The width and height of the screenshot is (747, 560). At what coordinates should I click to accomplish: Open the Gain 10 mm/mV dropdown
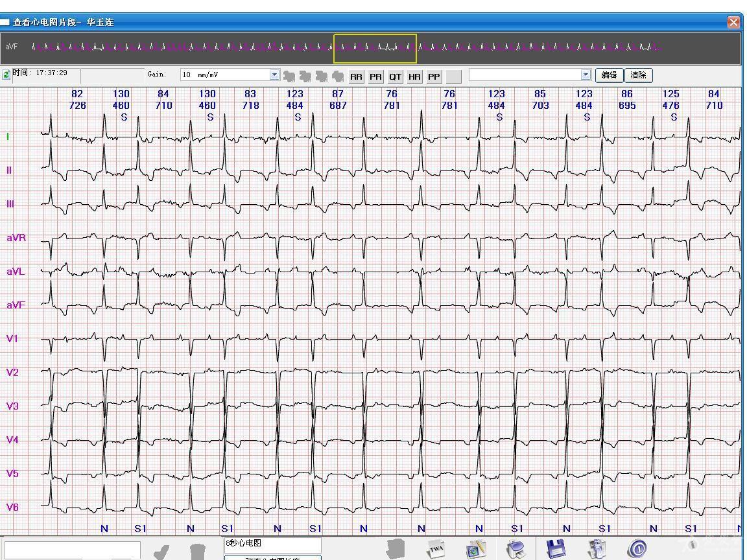pyautogui.click(x=274, y=75)
